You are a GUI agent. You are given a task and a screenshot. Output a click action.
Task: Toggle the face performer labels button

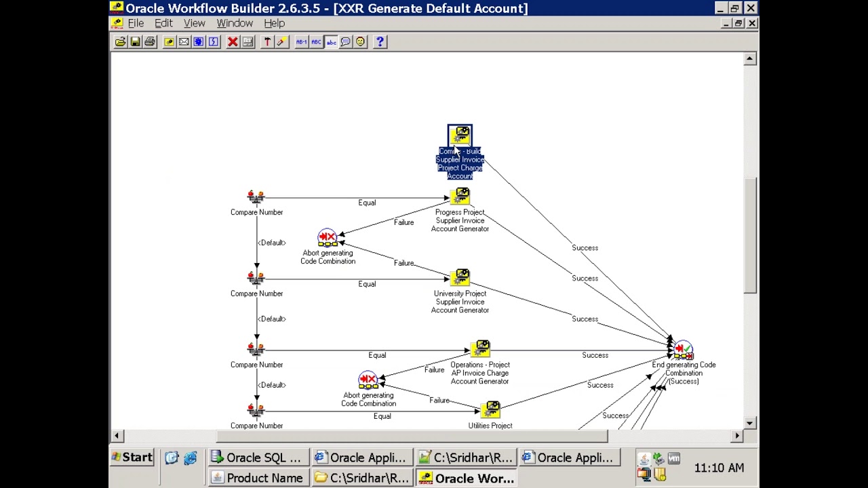click(361, 42)
